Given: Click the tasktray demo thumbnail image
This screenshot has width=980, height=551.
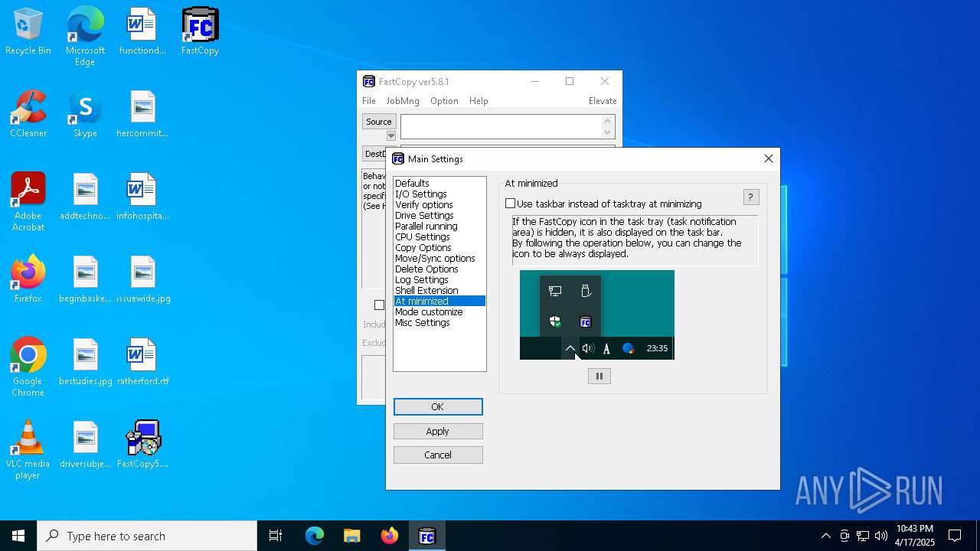Looking at the screenshot, I should pos(597,315).
